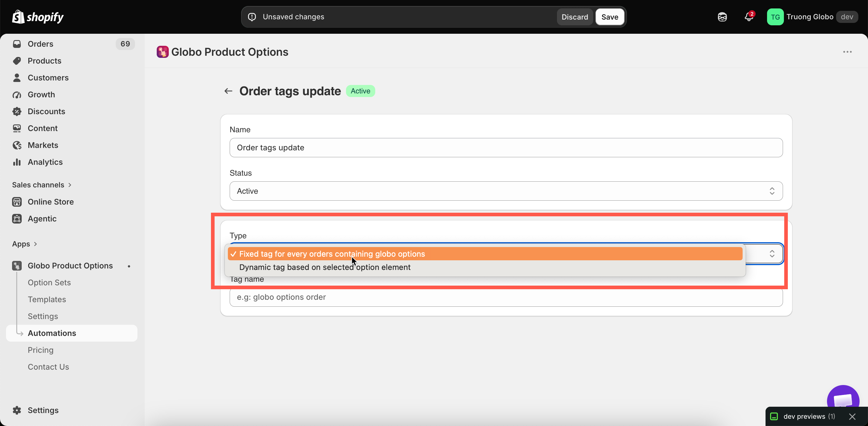Click the Shopify logo
The height and width of the screenshot is (426, 868).
tap(38, 17)
